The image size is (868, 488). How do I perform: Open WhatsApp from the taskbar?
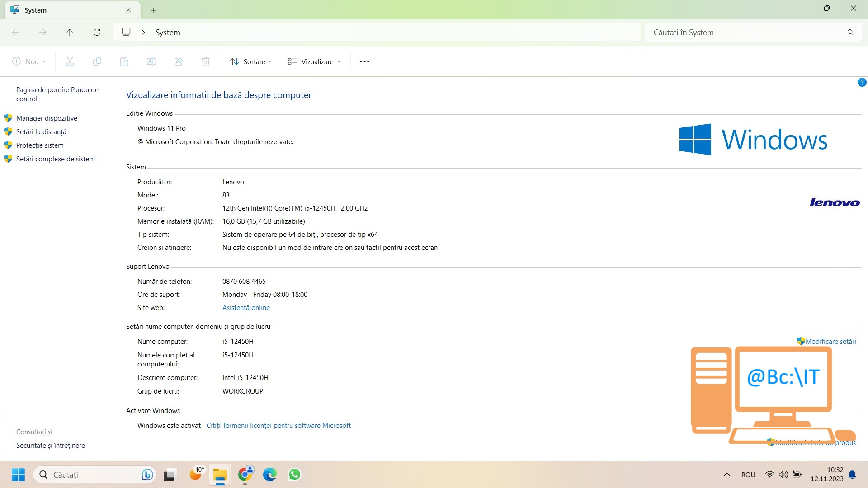[295, 474]
